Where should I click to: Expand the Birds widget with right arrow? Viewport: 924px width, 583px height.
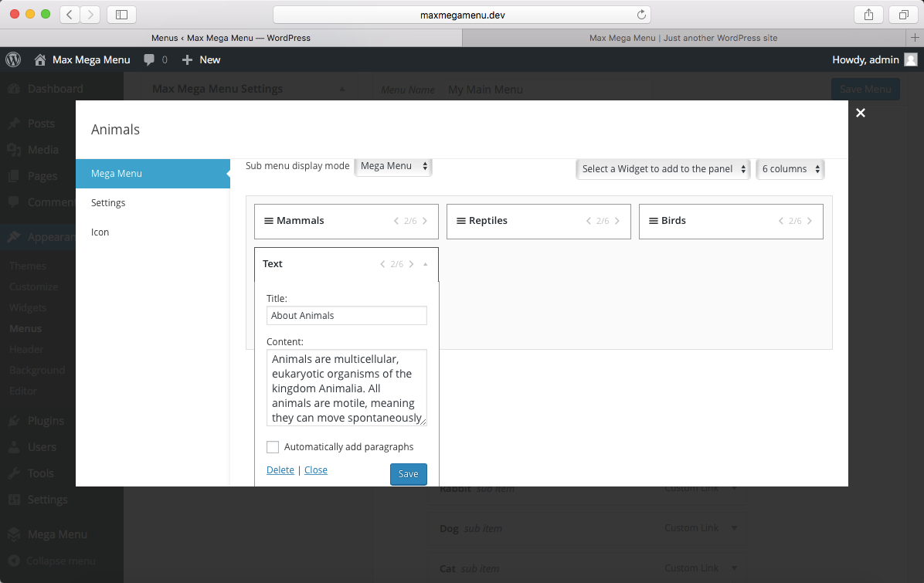pos(810,221)
